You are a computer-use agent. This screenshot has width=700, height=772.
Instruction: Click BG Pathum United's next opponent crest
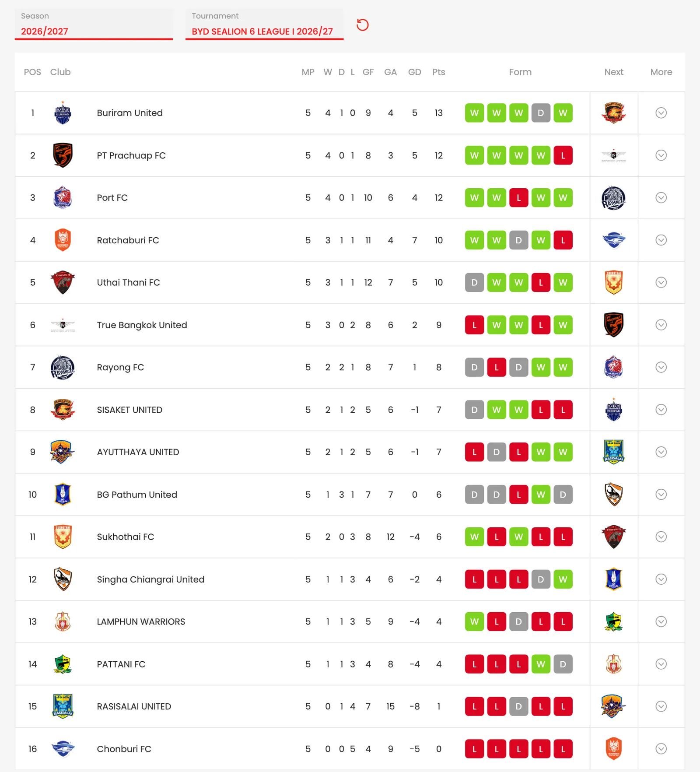pyautogui.click(x=614, y=495)
